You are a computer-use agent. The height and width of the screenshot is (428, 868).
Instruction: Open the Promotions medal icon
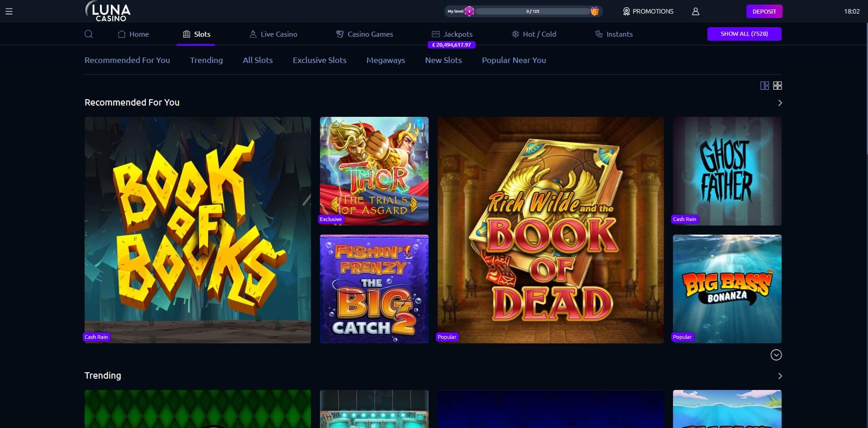pyautogui.click(x=627, y=11)
